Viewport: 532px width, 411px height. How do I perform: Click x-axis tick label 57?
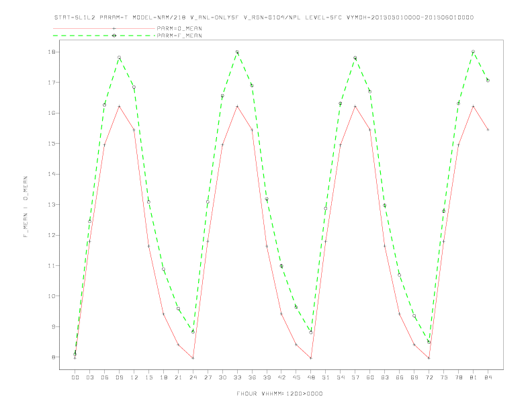click(355, 377)
